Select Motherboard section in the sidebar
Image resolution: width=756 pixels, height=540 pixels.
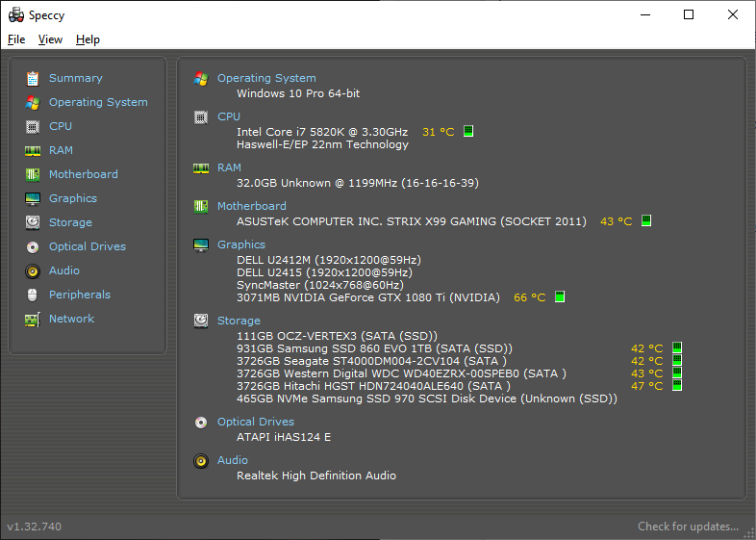tap(84, 174)
